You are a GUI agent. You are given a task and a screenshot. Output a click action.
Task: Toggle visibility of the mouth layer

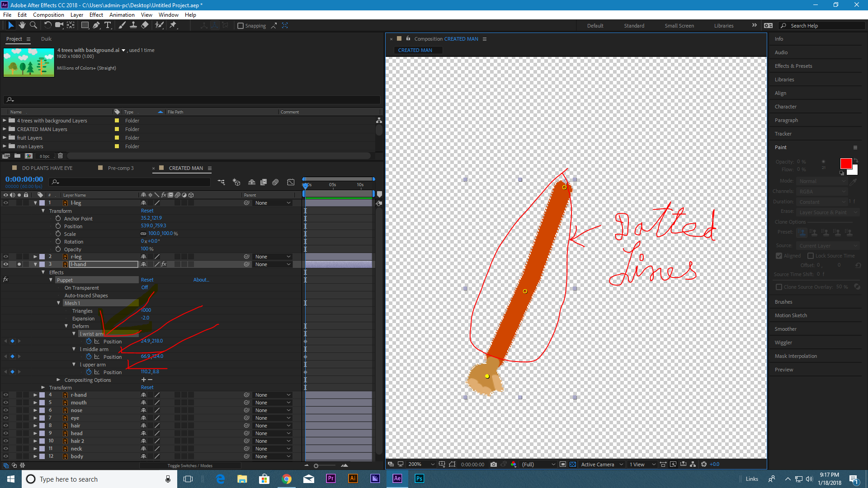[x=6, y=403]
